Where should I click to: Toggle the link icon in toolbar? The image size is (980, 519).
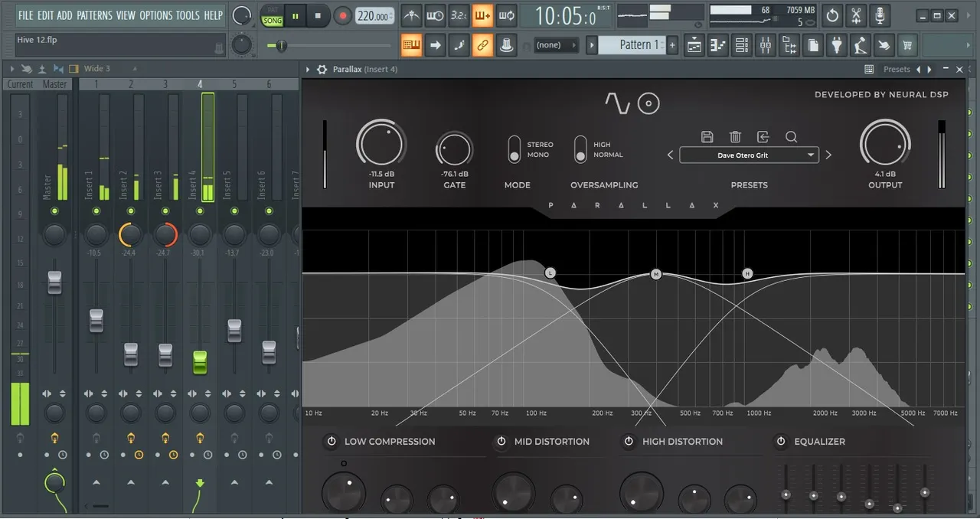[x=482, y=45]
